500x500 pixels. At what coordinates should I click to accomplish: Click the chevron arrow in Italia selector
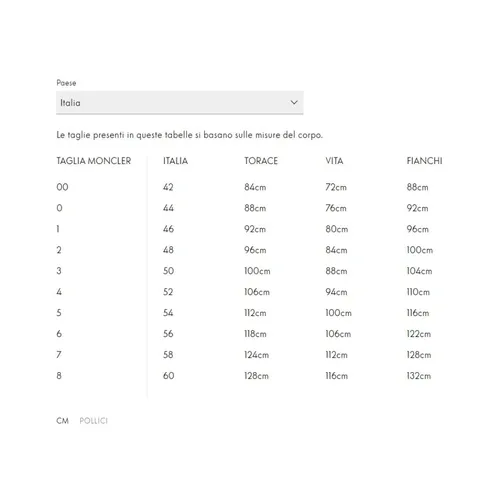pos(294,102)
